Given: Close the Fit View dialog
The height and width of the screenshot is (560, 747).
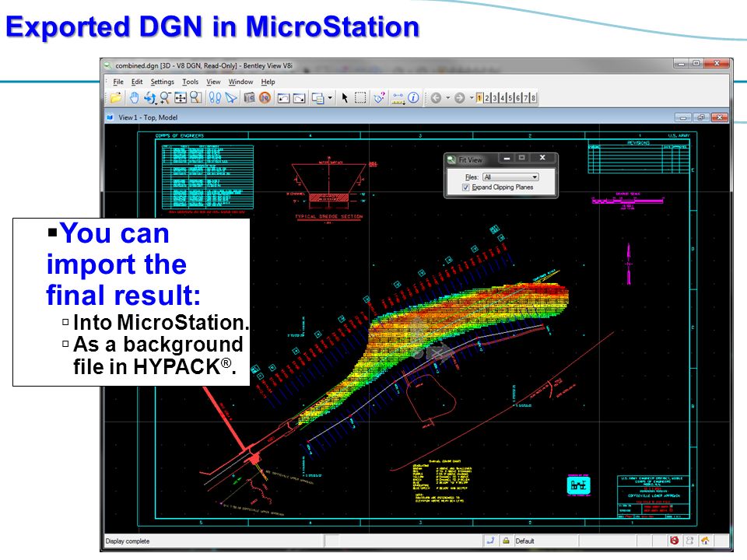Looking at the screenshot, I should click(x=542, y=158).
